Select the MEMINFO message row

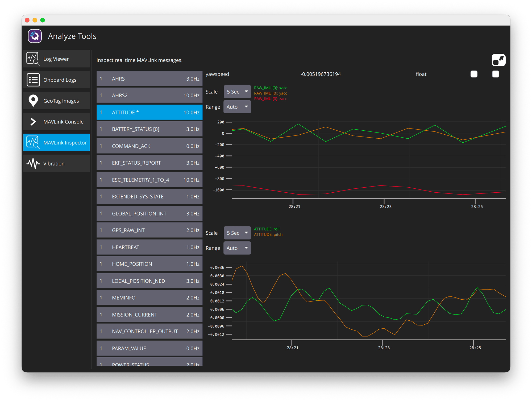coord(149,297)
